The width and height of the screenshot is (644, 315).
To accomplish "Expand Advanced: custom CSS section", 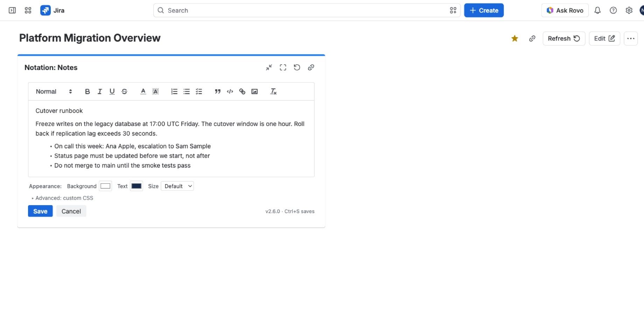I will (62, 198).
